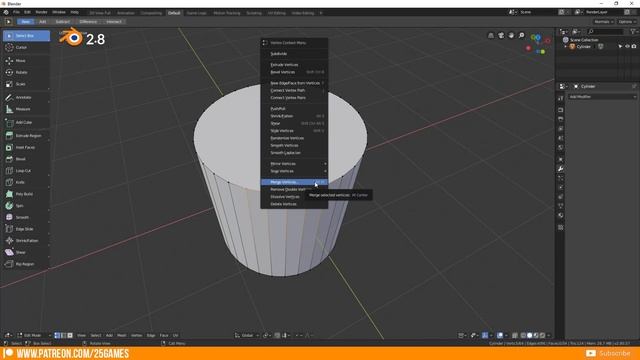This screenshot has height=360, width=640.
Task: Choose the Knife tool
Action: (27, 182)
